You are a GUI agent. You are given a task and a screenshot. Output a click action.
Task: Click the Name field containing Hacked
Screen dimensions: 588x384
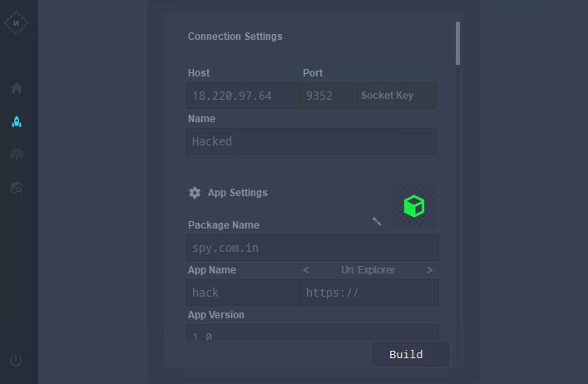click(x=312, y=141)
